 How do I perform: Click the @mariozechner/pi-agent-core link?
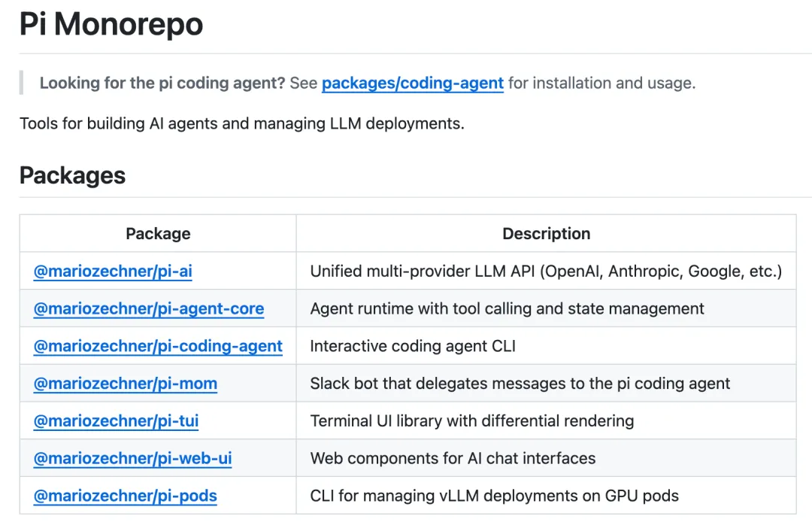[149, 308]
